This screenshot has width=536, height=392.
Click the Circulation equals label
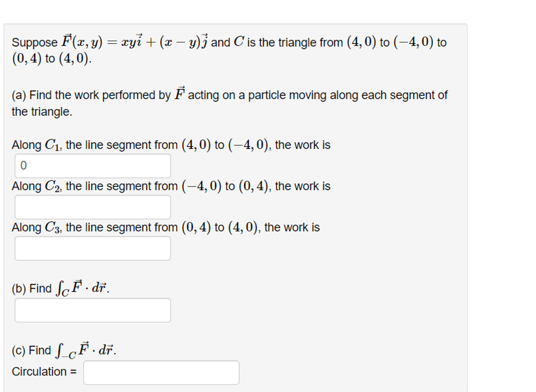[43, 372]
